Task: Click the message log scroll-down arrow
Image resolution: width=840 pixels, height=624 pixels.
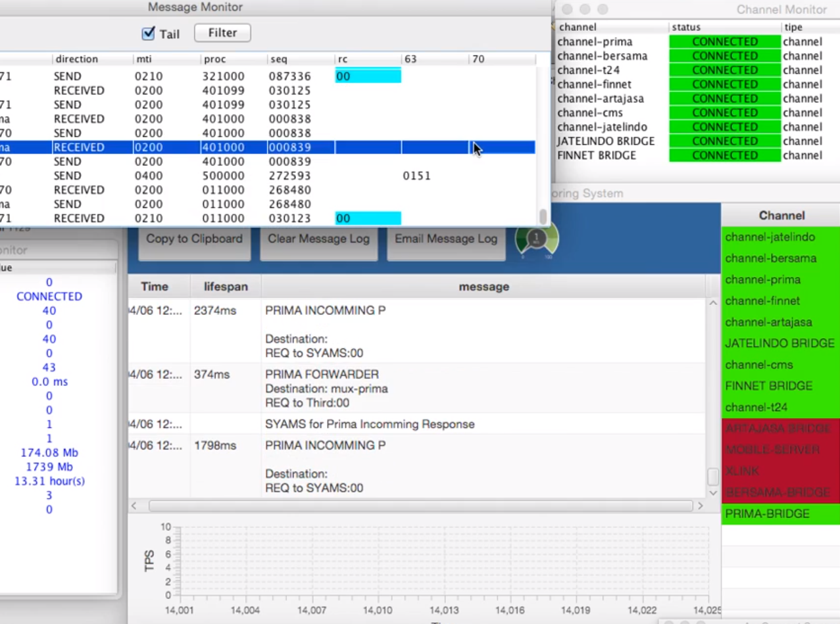Action: (712, 492)
